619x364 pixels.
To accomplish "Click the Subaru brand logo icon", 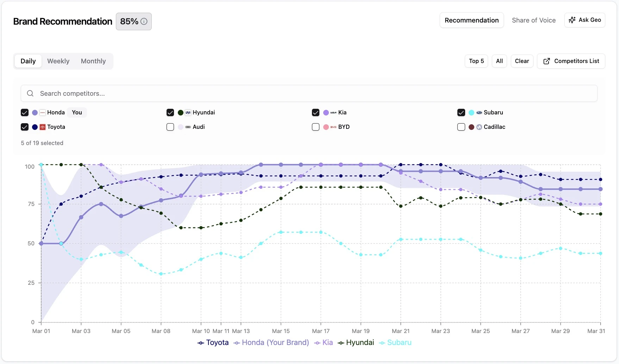I will point(479,113).
